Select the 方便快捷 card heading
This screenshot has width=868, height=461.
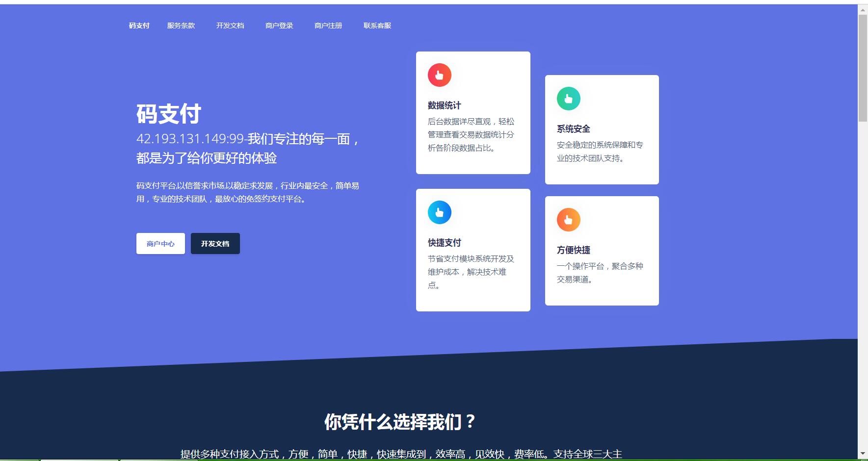tap(573, 250)
